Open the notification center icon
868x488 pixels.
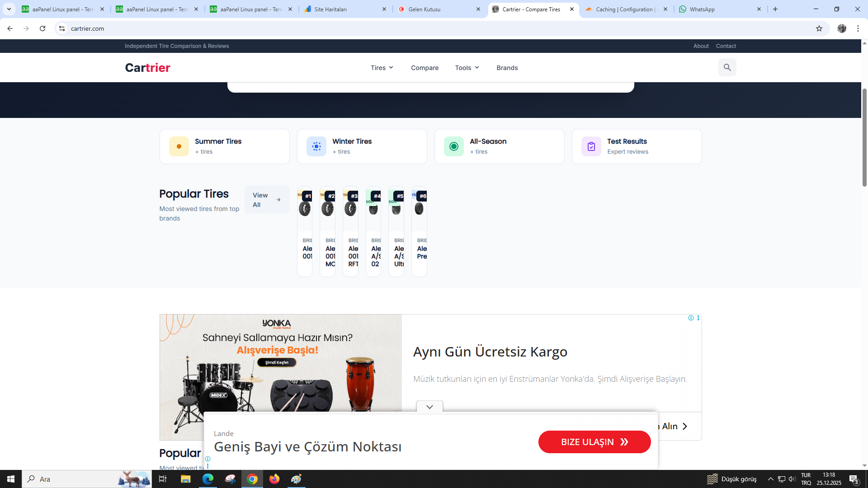click(x=854, y=479)
